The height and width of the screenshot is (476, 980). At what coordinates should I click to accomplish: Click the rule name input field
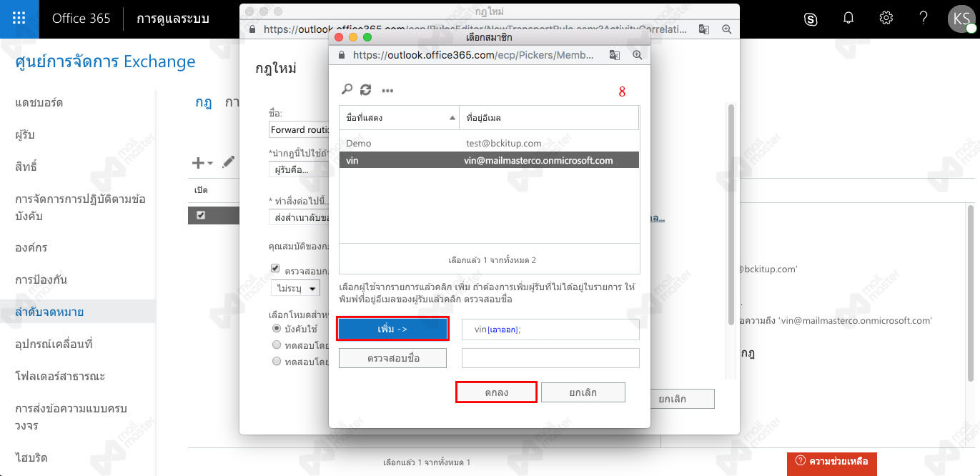(299, 130)
